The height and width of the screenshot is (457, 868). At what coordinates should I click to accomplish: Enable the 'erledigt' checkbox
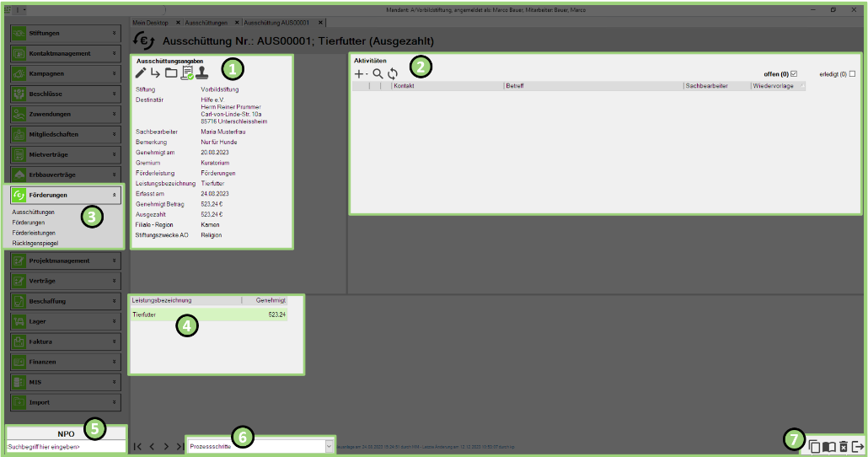(852, 74)
